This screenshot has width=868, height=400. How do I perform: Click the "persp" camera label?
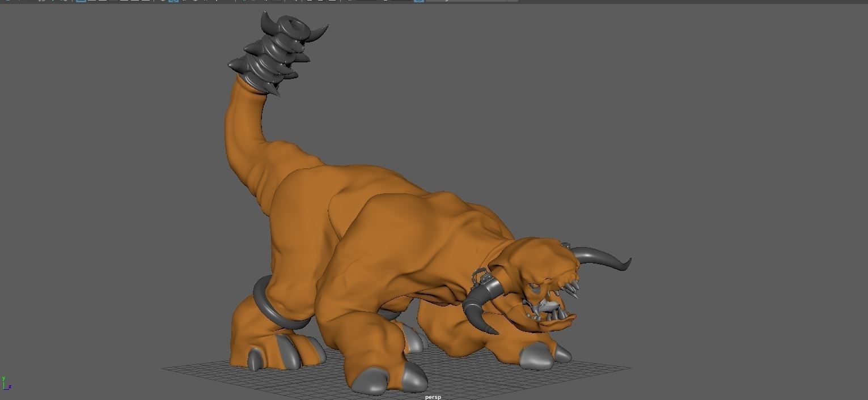[433, 397]
